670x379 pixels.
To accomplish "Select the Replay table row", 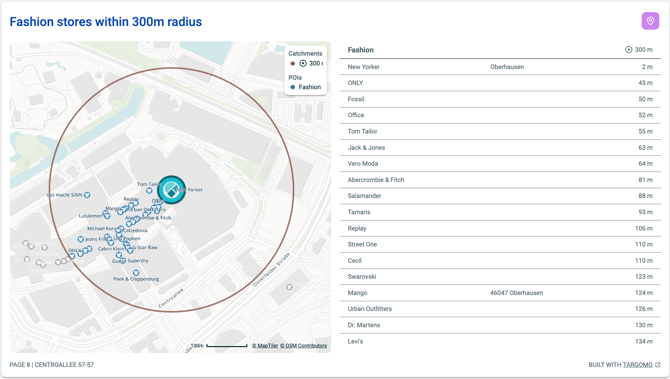I will tap(500, 228).
